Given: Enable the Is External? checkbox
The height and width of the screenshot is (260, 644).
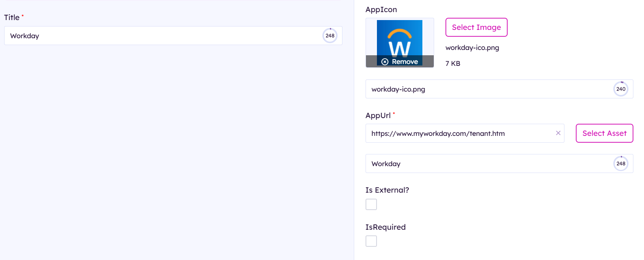Looking at the screenshot, I should pyautogui.click(x=371, y=204).
